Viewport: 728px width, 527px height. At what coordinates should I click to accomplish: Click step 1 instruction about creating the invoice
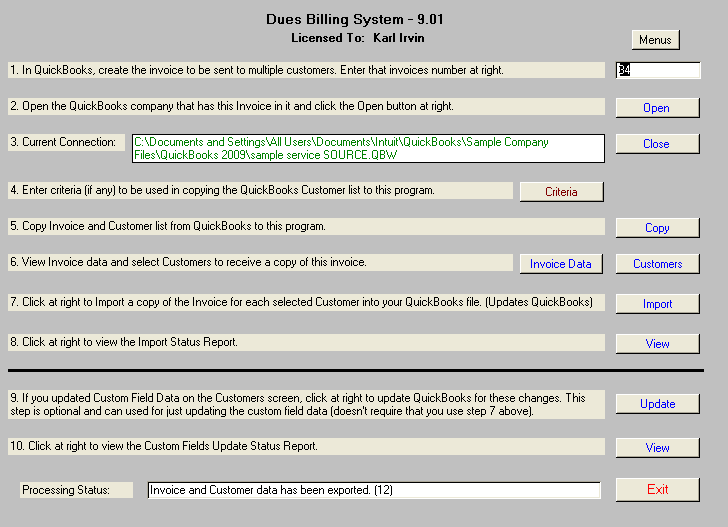coord(306,70)
